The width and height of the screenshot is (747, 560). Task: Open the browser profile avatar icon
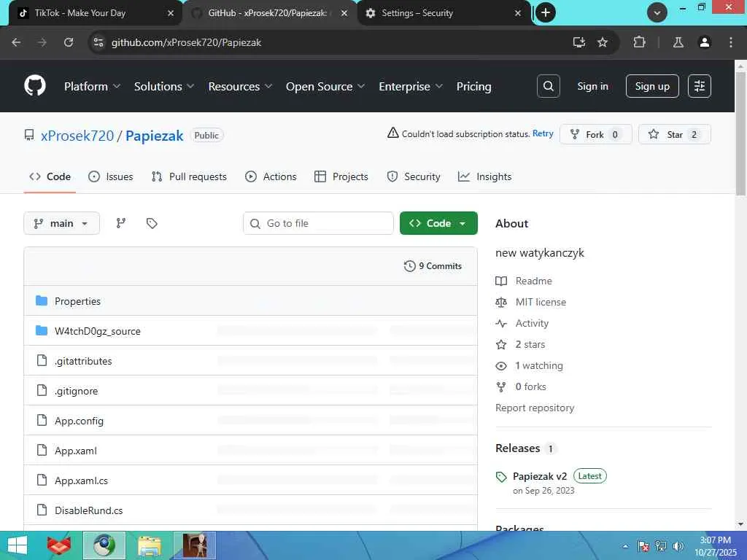(x=705, y=42)
